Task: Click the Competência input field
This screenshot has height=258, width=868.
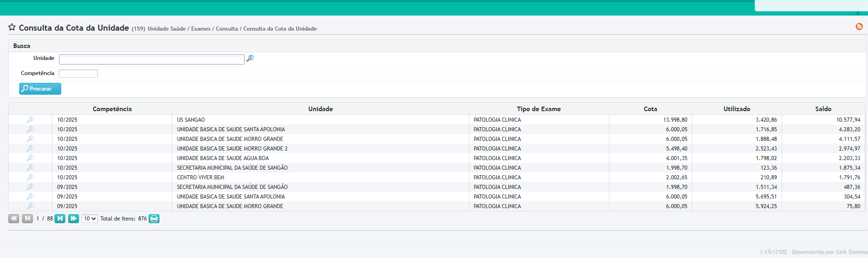Action: coord(78,74)
